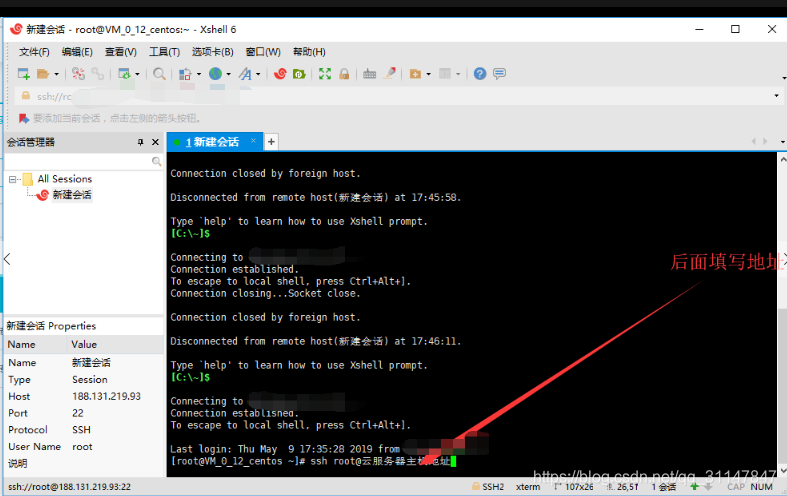Viewport: 787px width, 496px height.
Task: Select the All Sessions folder
Action: pos(65,179)
